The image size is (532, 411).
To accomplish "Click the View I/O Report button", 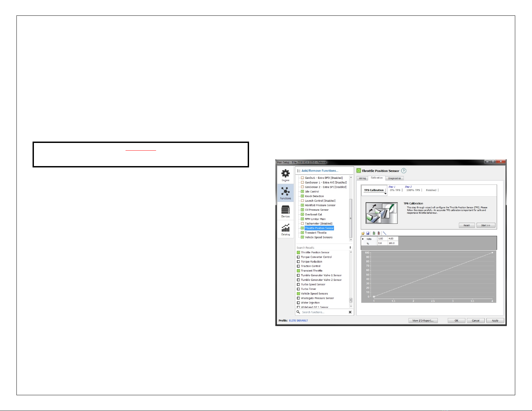I will pyautogui.click(x=423, y=320).
